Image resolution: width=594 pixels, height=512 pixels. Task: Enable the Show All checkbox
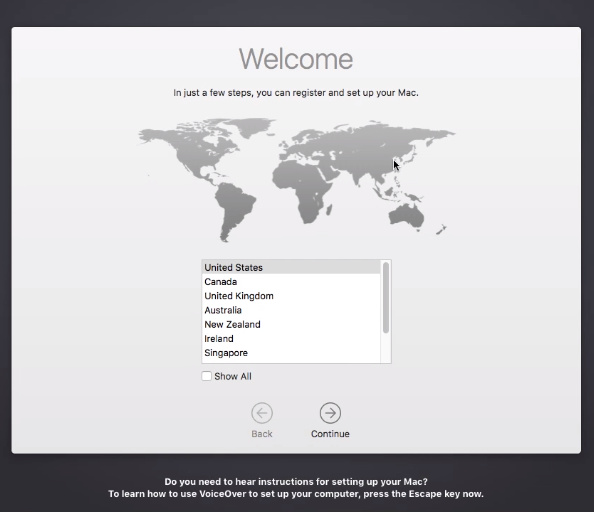tap(206, 376)
